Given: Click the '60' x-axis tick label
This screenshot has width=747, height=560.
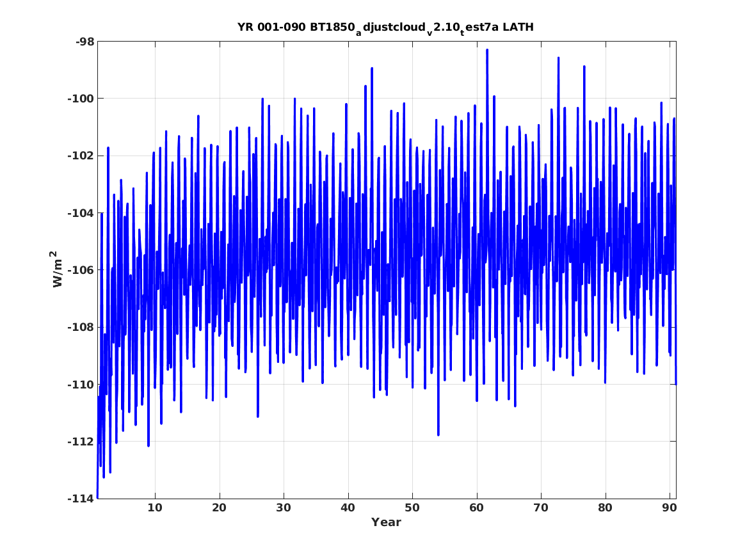Looking at the screenshot, I should tap(476, 508).
